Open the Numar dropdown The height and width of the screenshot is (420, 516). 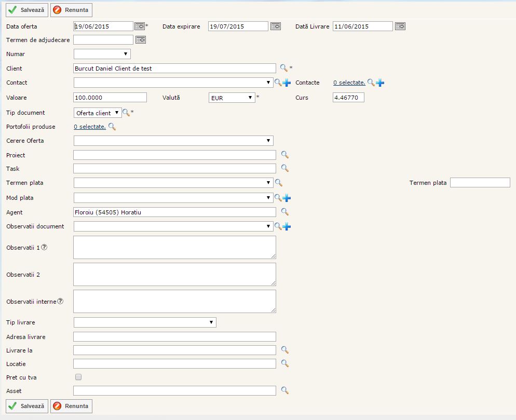pos(102,54)
